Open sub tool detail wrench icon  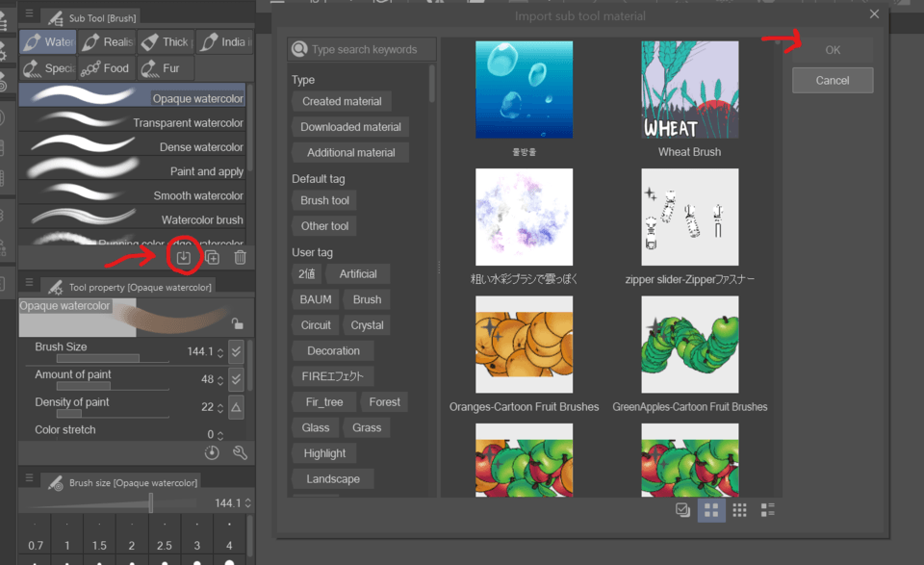241,451
